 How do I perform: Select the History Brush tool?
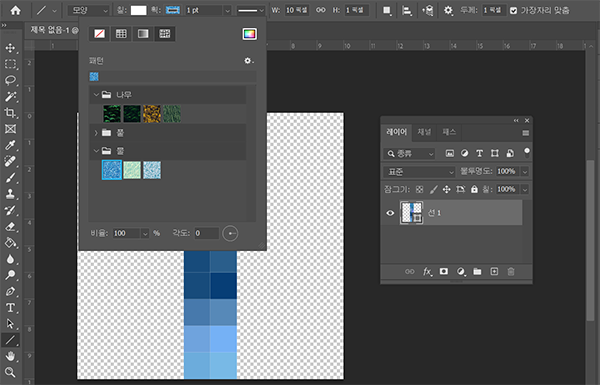point(10,210)
